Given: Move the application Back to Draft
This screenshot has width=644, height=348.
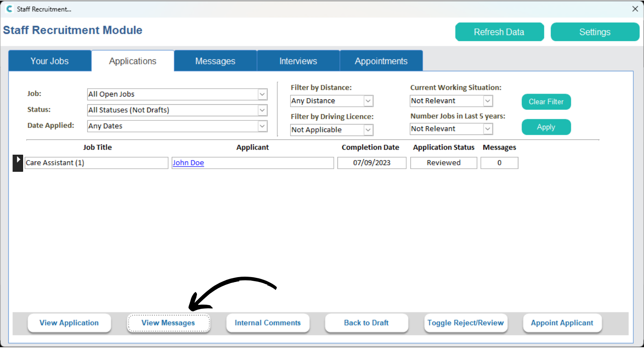Looking at the screenshot, I should [x=366, y=323].
